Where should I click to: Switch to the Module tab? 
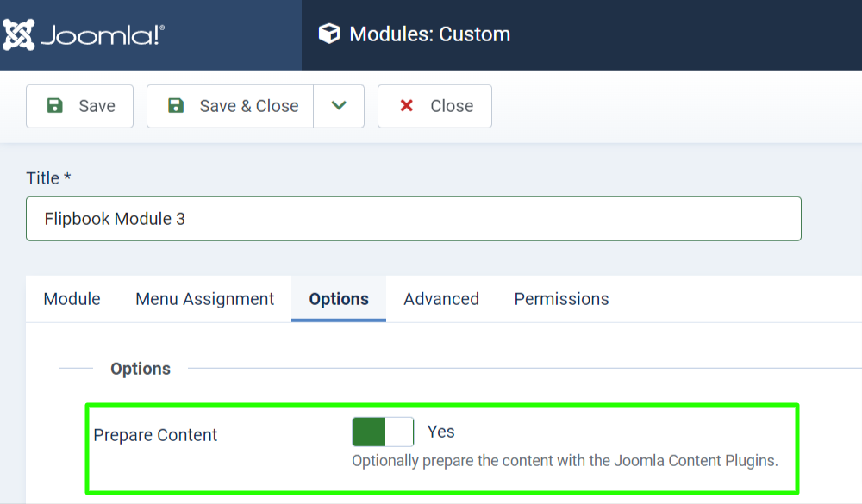(x=72, y=299)
